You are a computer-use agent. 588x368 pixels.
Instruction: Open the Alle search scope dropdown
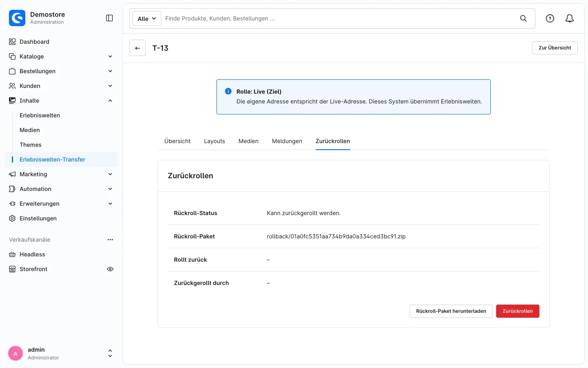click(147, 18)
